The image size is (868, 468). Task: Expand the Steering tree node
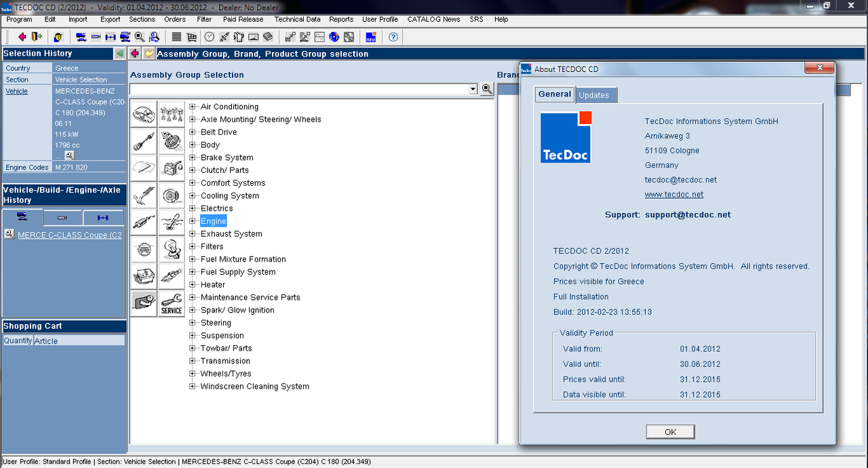[193, 323]
